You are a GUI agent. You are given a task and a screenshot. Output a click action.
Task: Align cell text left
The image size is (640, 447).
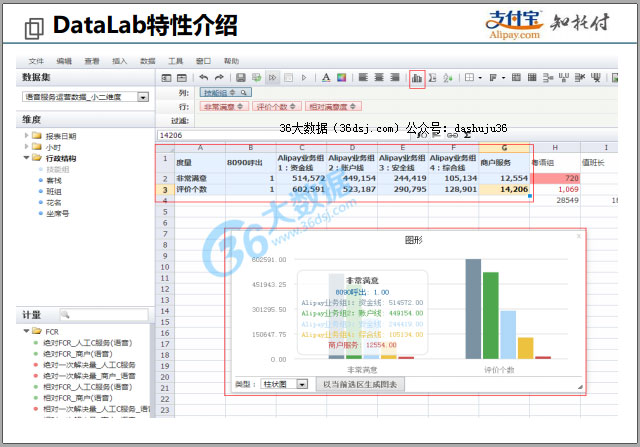tap(363, 77)
